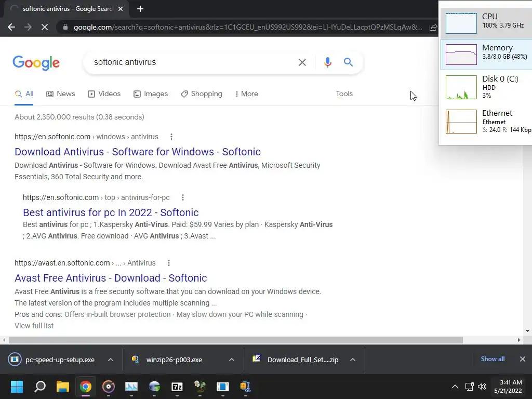Click the browser back arrow

[11, 27]
